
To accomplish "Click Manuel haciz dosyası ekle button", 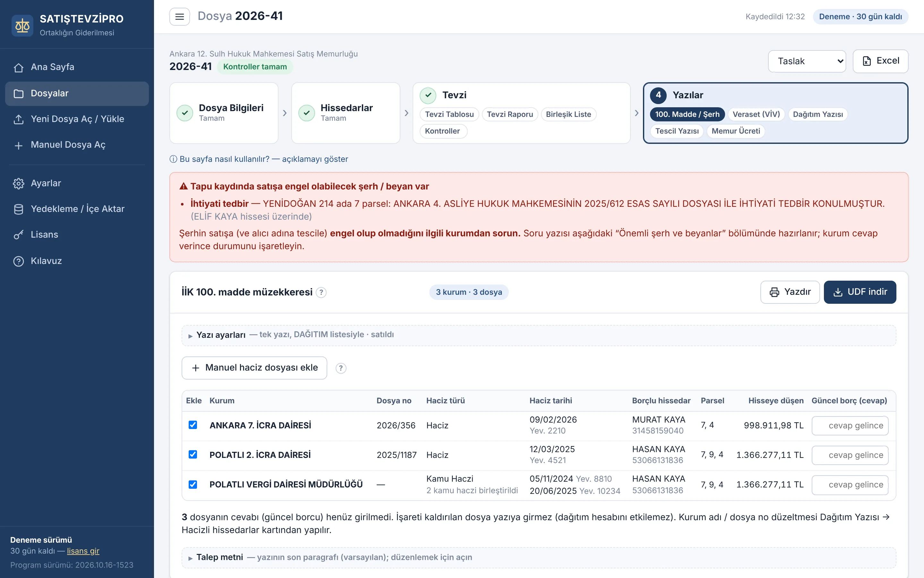I will coord(254,368).
